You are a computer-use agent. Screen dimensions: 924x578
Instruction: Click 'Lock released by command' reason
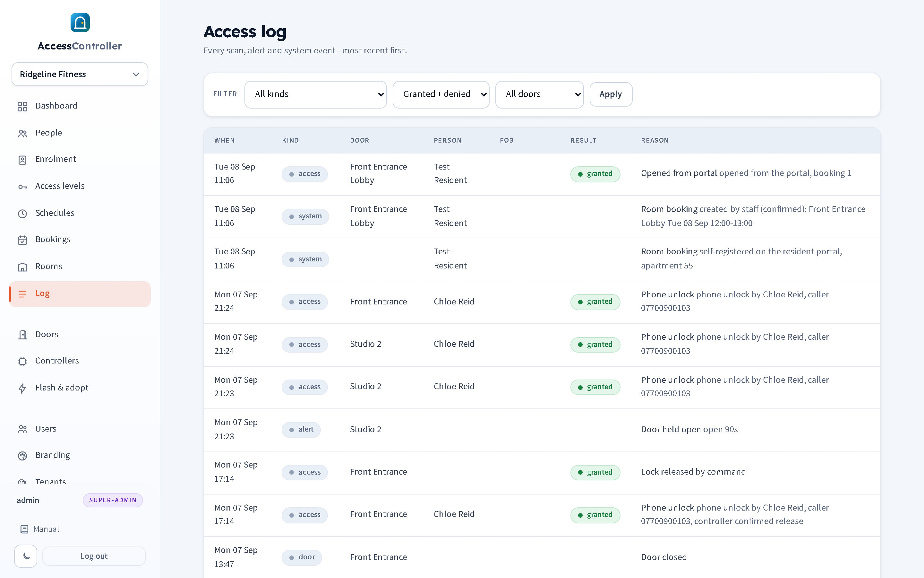coord(693,472)
